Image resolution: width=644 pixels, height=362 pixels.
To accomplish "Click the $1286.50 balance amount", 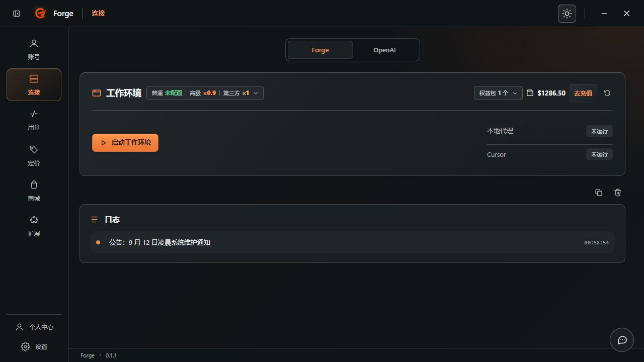I will (x=551, y=93).
